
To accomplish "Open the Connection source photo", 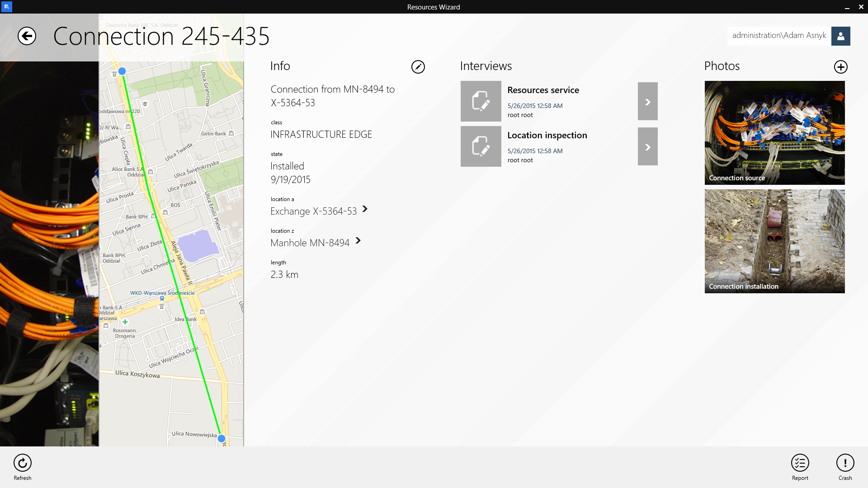I will tap(774, 132).
